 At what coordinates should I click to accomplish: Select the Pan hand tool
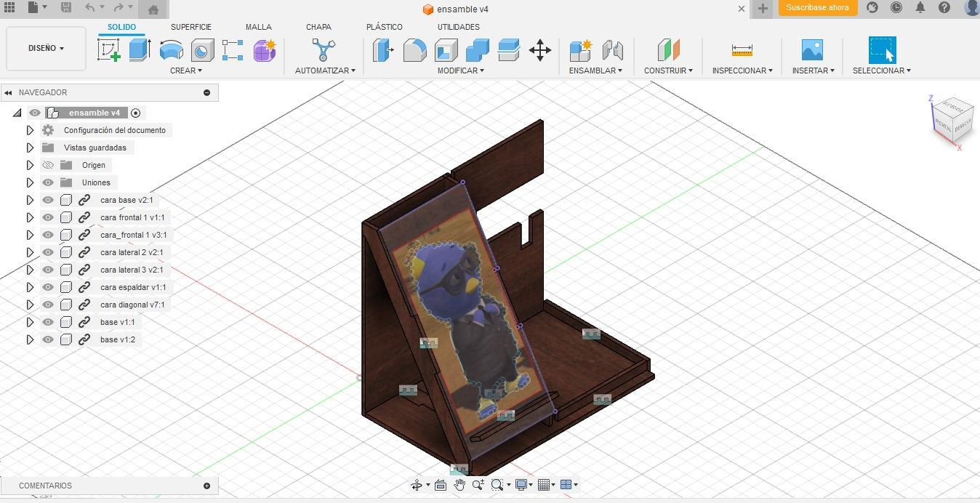[x=459, y=485]
